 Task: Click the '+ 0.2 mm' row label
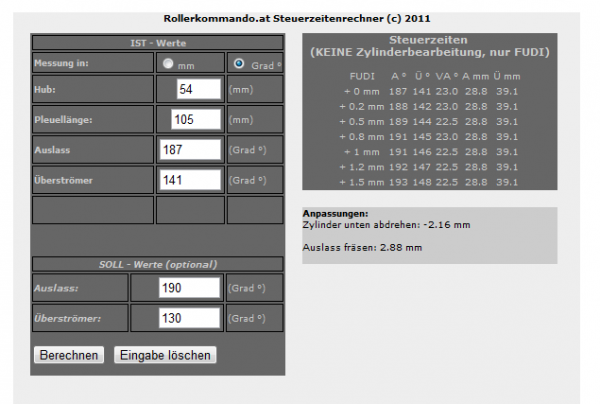362,107
